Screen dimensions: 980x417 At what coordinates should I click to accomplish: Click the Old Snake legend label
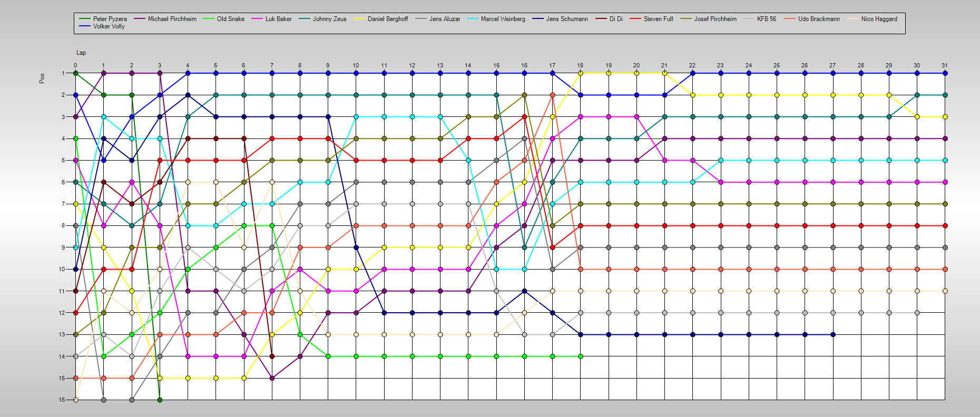tap(230, 19)
